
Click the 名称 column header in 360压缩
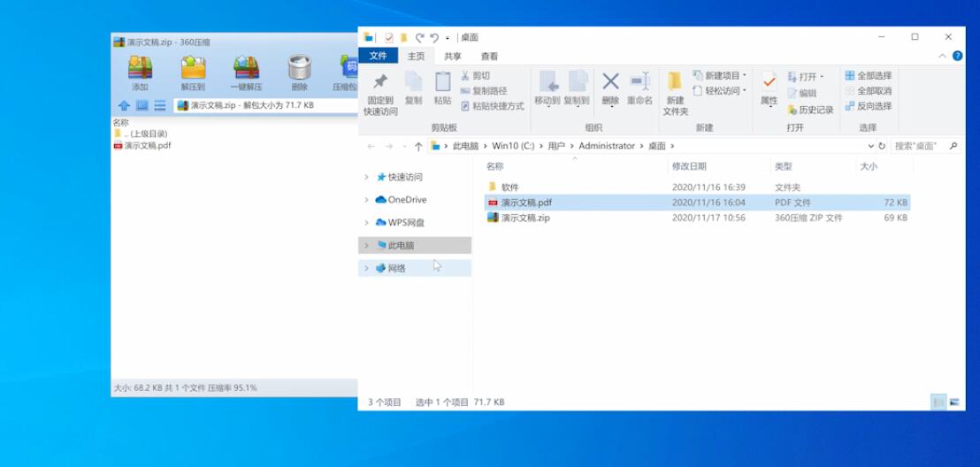coord(120,123)
